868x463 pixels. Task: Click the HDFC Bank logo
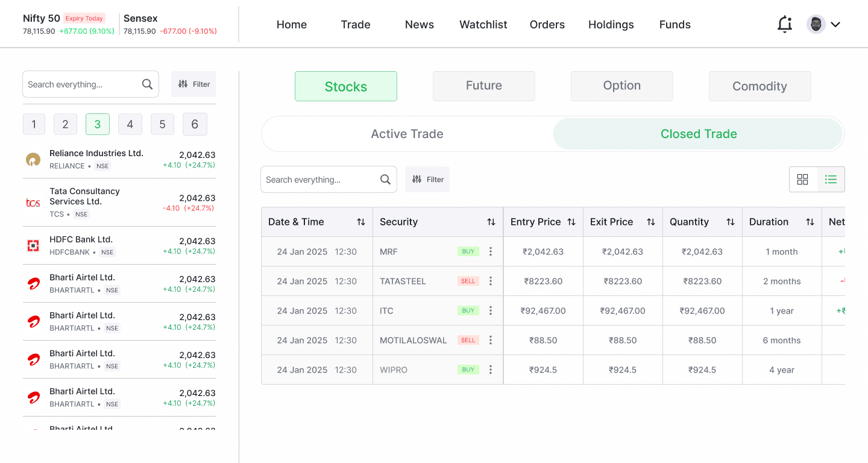coord(33,245)
